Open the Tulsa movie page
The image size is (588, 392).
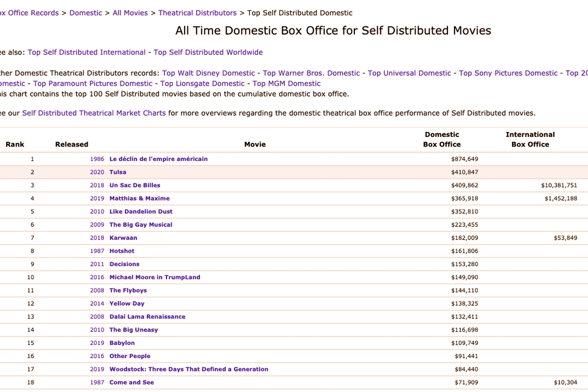pos(118,172)
